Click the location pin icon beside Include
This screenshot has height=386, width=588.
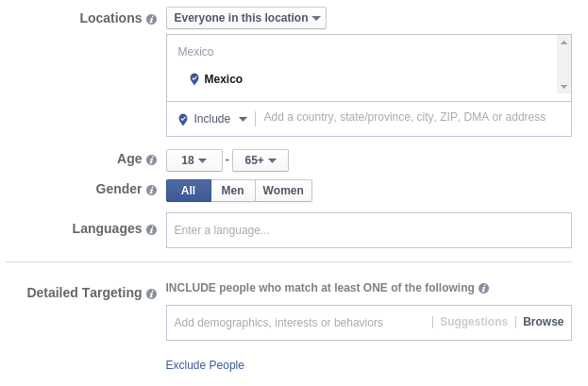coord(183,119)
